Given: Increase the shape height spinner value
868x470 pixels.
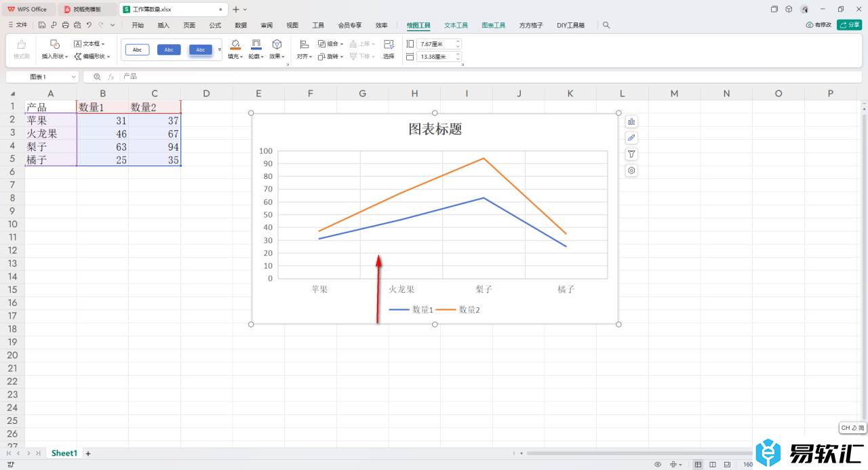Looking at the screenshot, I should point(458,41).
